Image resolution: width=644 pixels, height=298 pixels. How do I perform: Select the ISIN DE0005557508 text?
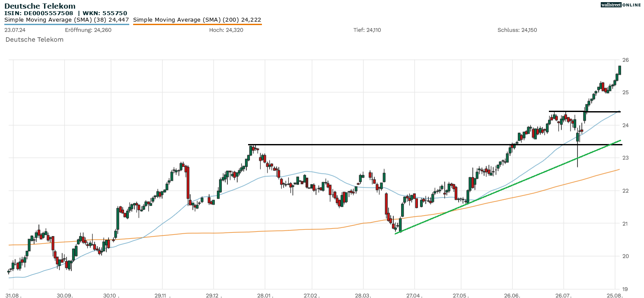39,13
